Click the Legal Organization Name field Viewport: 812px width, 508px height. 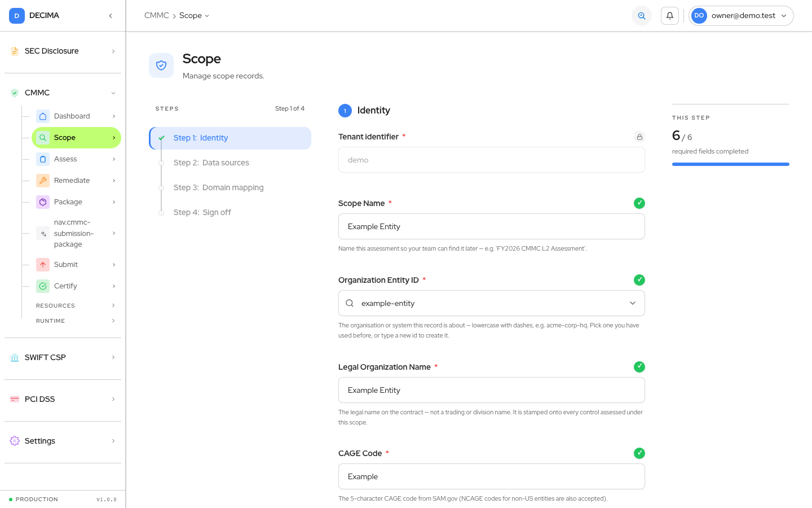click(492, 390)
